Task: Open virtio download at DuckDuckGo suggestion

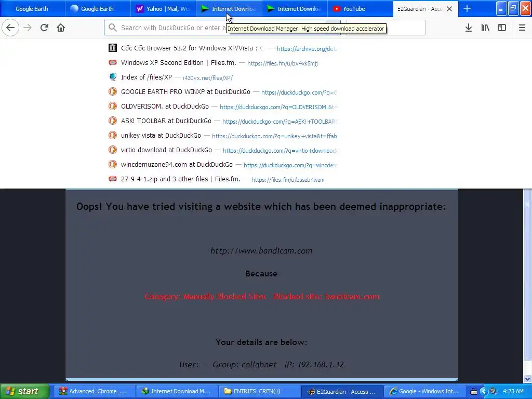Action: click(222, 150)
